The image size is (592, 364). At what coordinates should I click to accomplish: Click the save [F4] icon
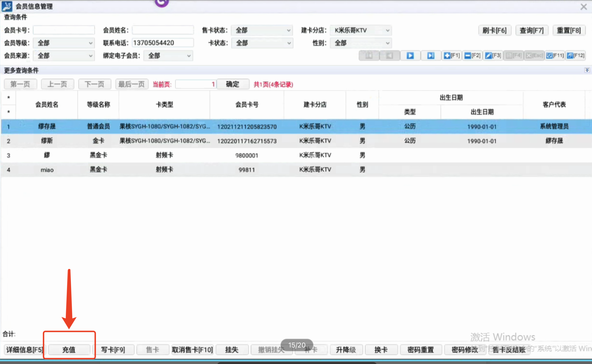coord(513,56)
